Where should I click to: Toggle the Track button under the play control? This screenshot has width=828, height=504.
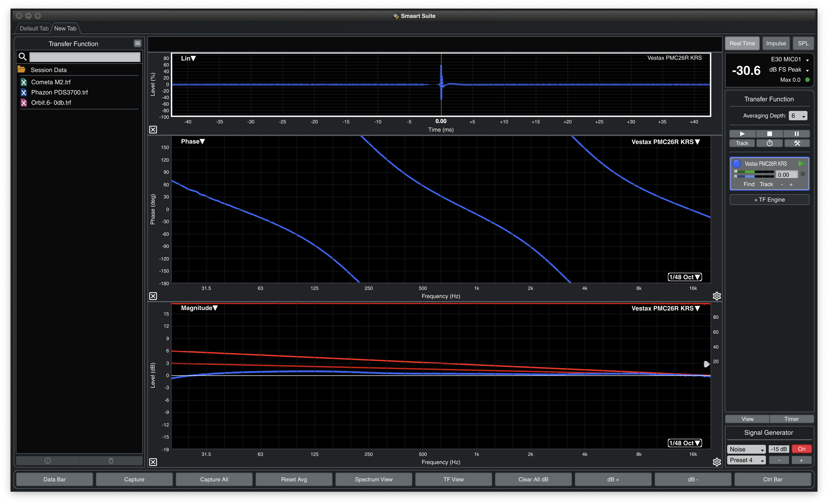coord(742,143)
